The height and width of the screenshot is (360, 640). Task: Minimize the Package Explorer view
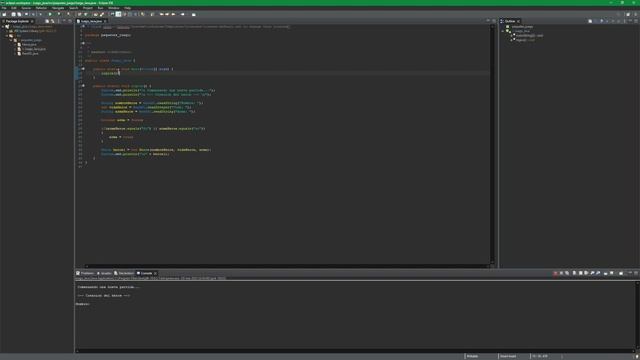click(64, 21)
